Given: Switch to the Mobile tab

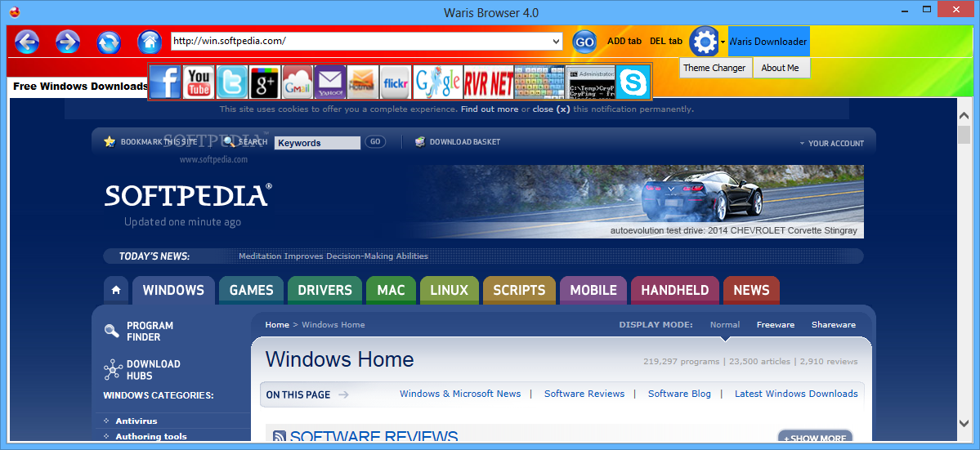Looking at the screenshot, I should (x=593, y=290).
